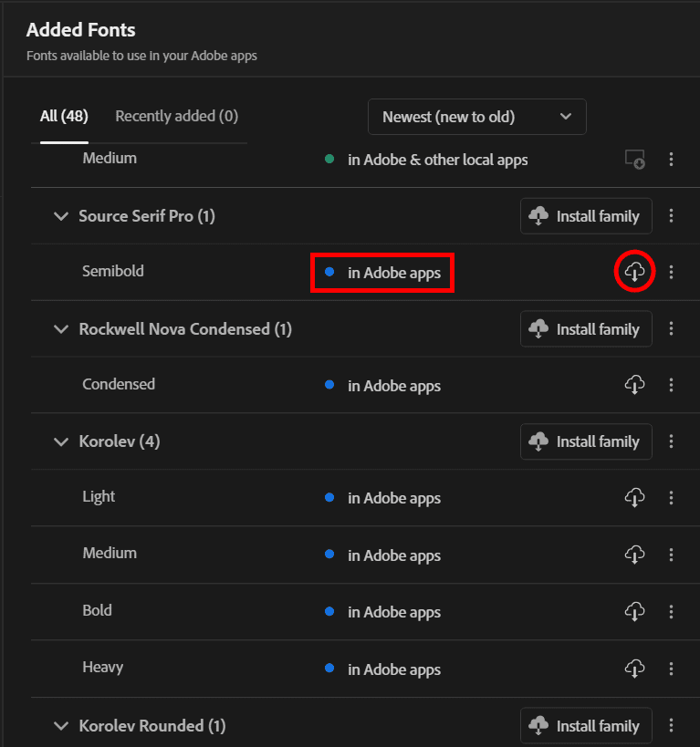Collapse the Korolev (4) family
The width and height of the screenshot is (700, 747).
tap(61, 442)
